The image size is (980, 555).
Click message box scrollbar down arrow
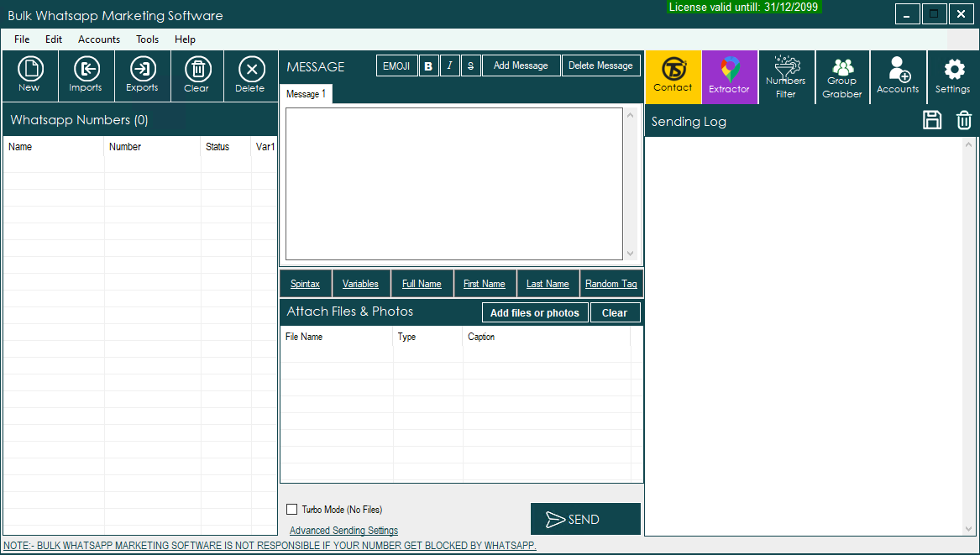click(630, 254)
